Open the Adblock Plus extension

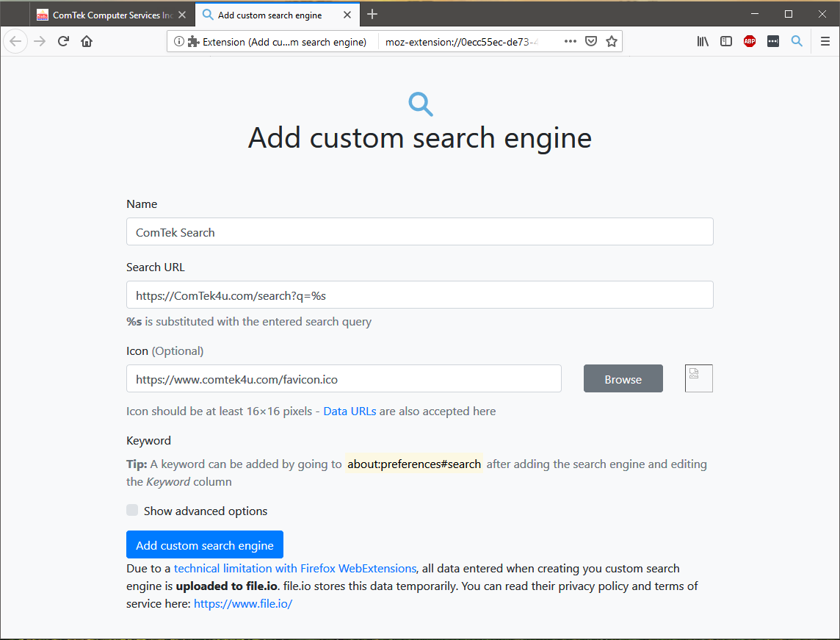click(750, 41)
